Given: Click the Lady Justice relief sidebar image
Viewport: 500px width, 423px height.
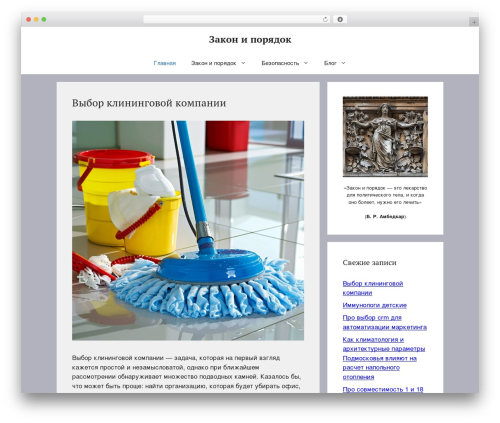Looking at the screenshot, I should (385, 137).
